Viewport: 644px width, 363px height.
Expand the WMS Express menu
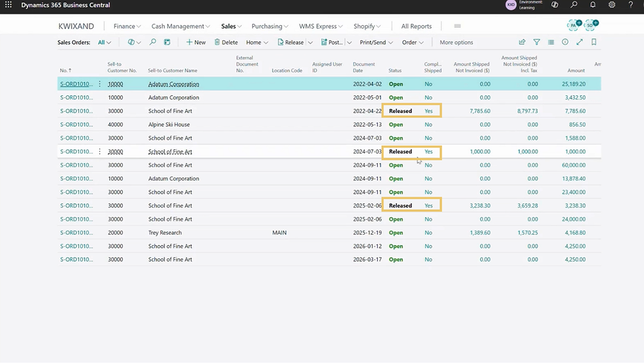tap(321, 26)
